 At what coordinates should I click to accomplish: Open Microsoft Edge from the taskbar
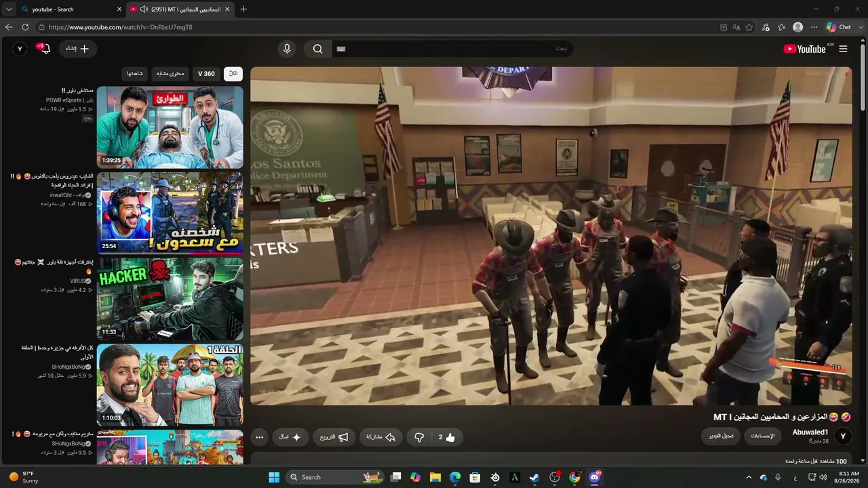coord(455,477)
